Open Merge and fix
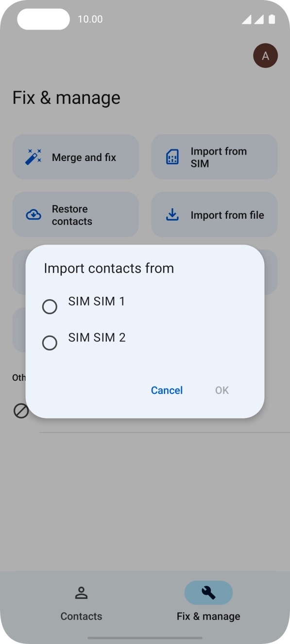290x644 pixels. click(x=75, y=157)
